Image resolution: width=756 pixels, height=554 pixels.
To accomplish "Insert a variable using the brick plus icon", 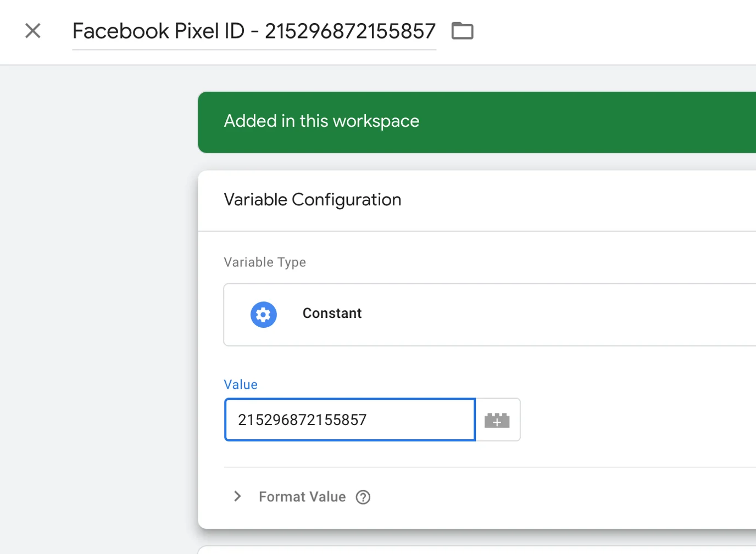I will click(497, 420).
